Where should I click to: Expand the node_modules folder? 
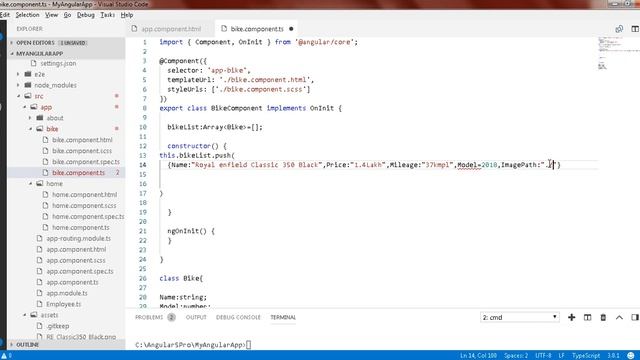click(55, 85)
